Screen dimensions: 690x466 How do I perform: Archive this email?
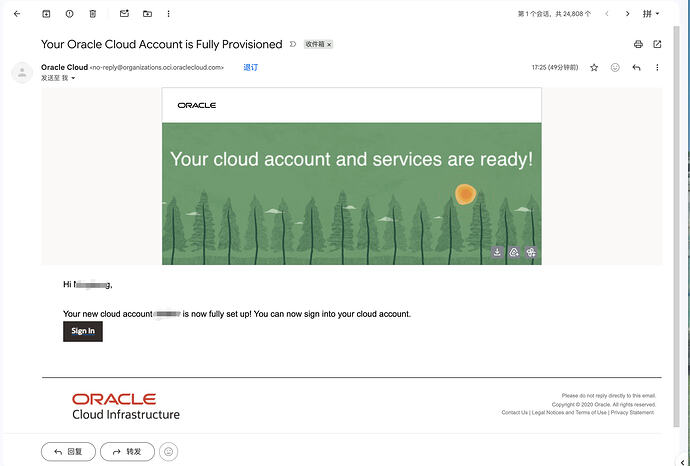pyautogui.click(x=46, y=14)
